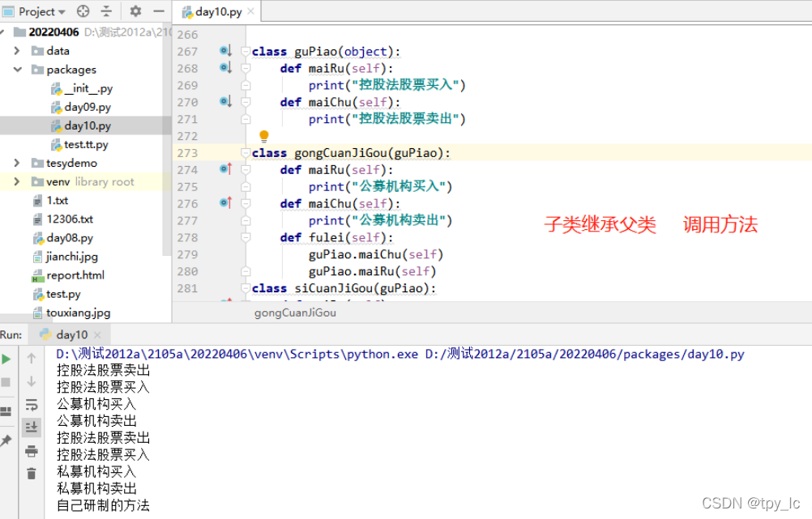
Task: Click code line guPiao.maiChu(self)
Action: click(x=376, y=254)
